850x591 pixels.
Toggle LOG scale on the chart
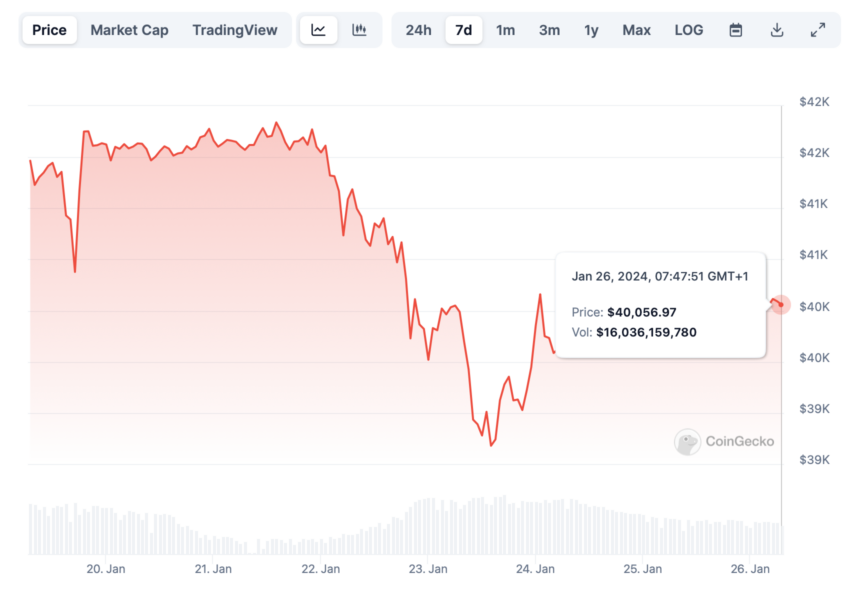point(688,30)
